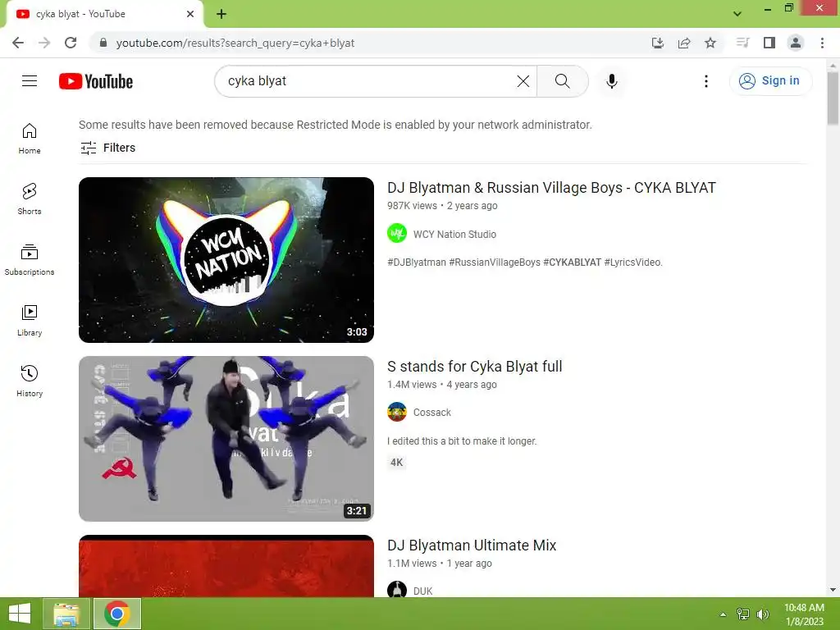Clear the search query with X icon
The image size is (840, 630).
click(523, 81)
